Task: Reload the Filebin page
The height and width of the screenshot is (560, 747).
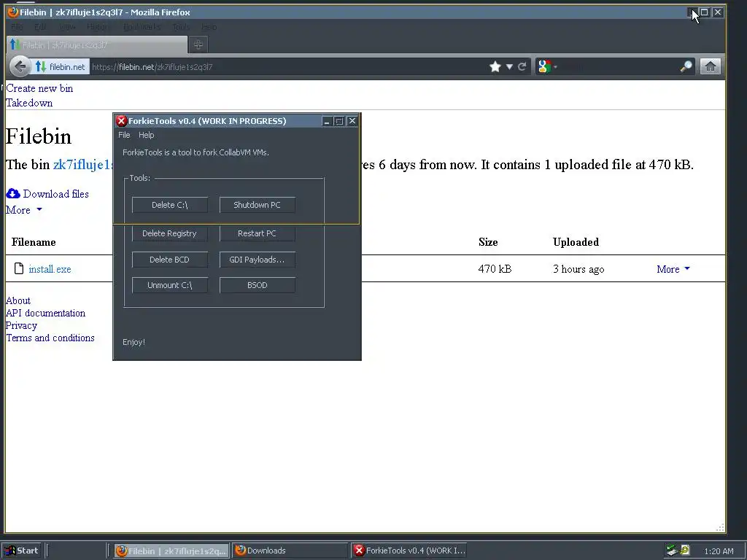Action: [x=522, y=66]
